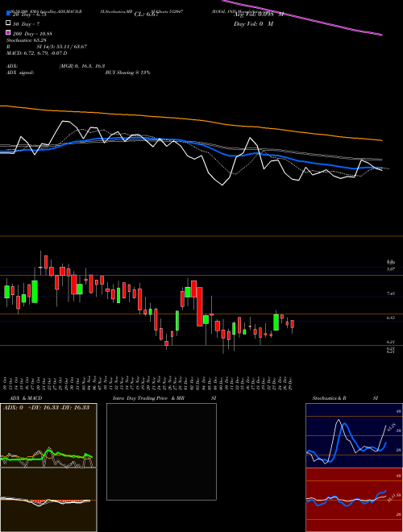Click the 'Stochastics: 63.28' readout
Image resolution: width=403 pixels, height=532 pixels.
click(27, 40)
